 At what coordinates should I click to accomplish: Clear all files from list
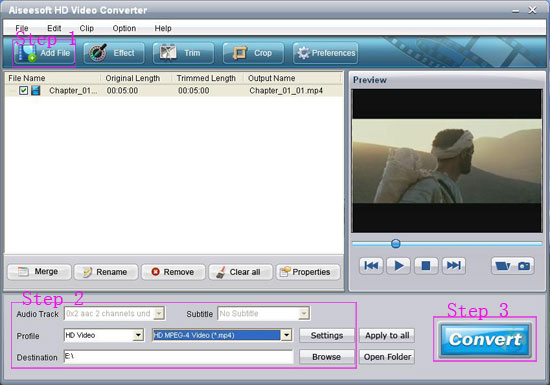pos(240,272)
